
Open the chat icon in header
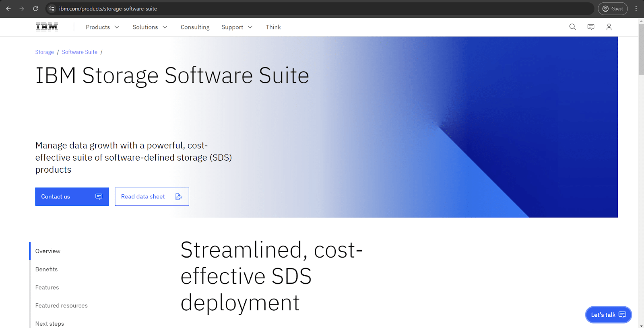pos(591,27)
